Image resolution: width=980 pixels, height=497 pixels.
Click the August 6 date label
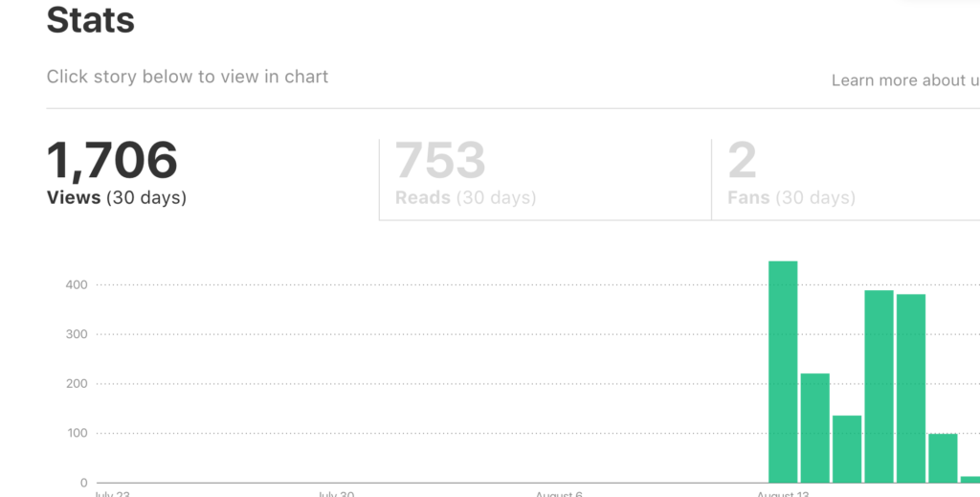coord(559,493)
